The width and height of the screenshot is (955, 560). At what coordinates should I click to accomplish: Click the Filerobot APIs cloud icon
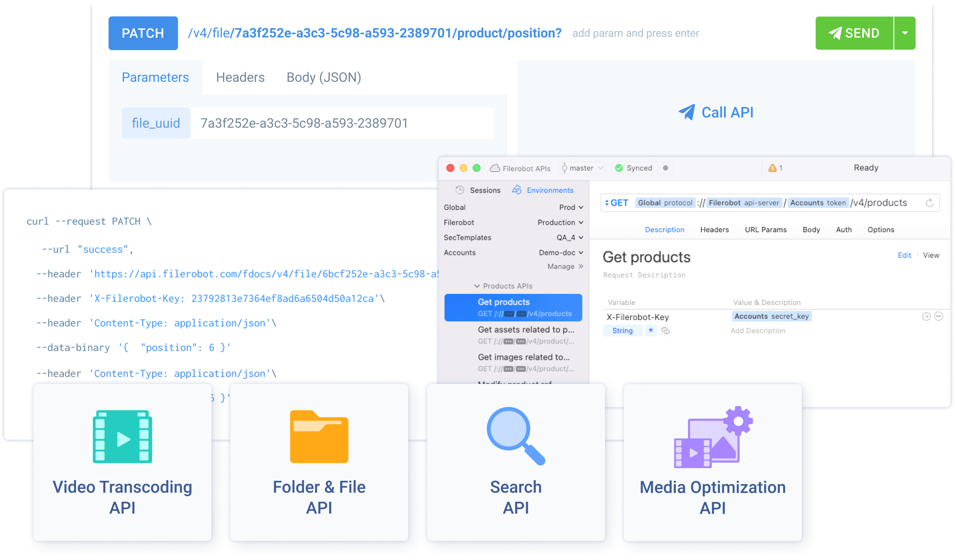pyautogui.click(x=495, y=168)
